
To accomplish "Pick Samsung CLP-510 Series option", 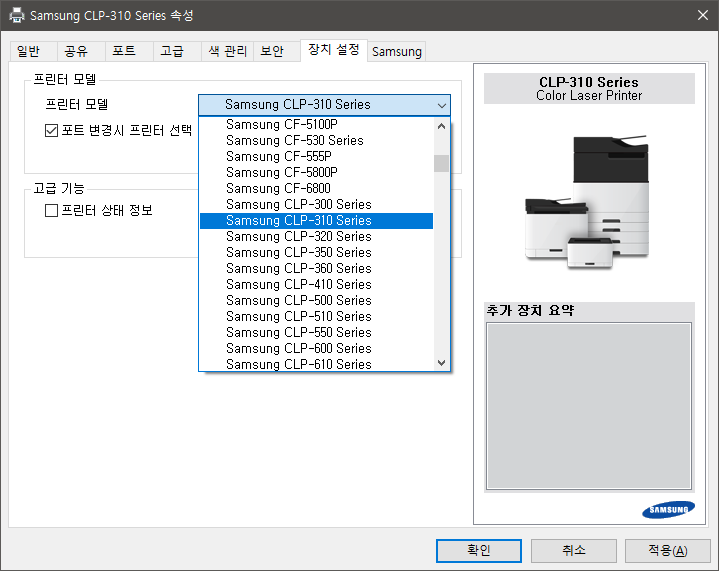I will pyautogui.click(x=316, y=317).
